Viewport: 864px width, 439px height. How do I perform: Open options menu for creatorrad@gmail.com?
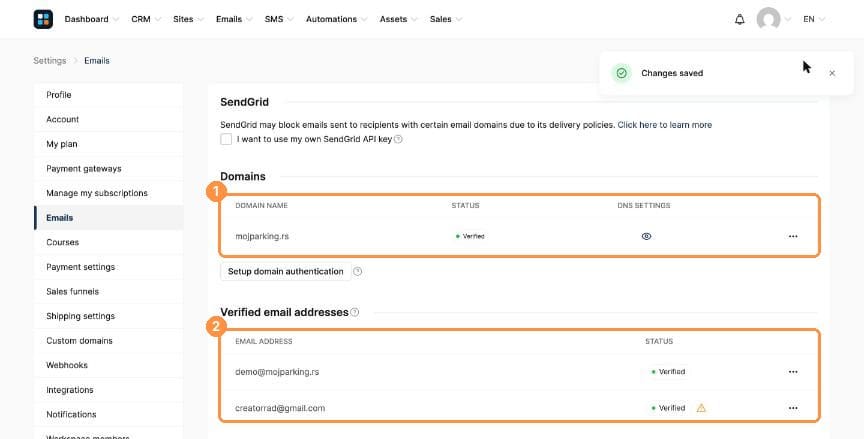[x=793, y=408]
